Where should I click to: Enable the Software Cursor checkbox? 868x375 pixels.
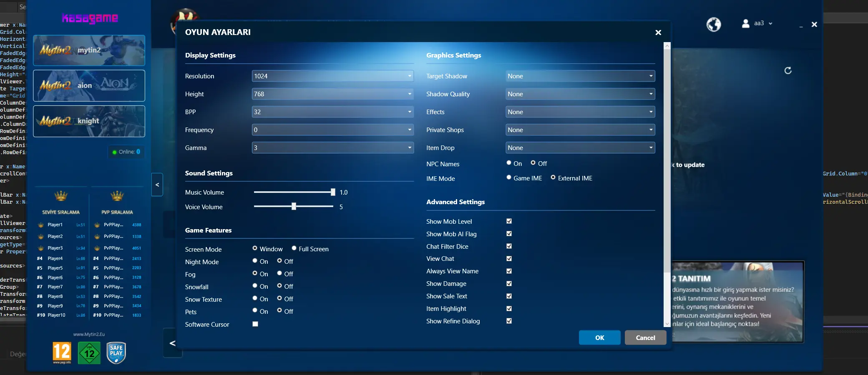[x=255, y=324]
